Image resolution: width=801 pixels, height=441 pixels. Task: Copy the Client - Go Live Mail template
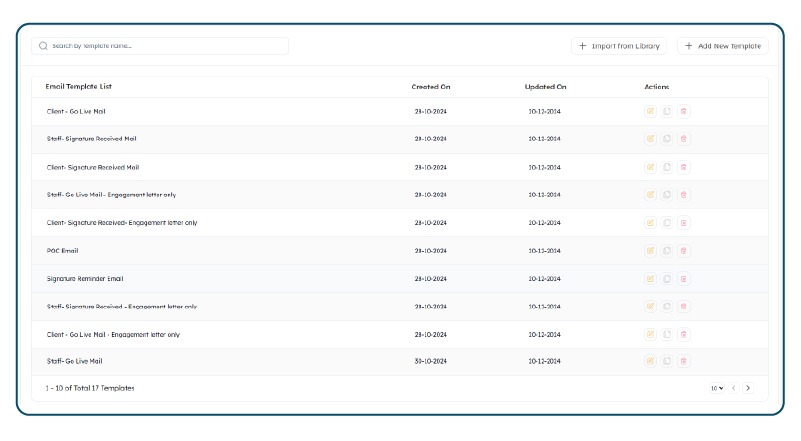point(667,111)
